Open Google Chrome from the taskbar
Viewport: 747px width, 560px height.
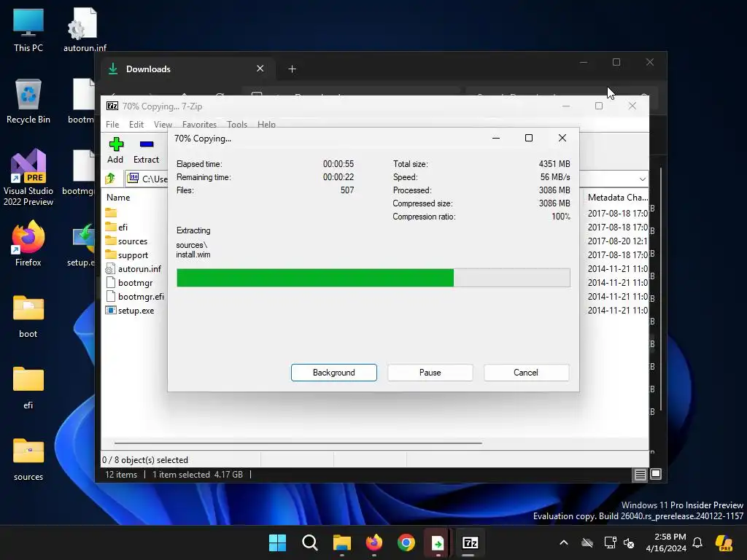pyautogui.click(x=406, y=542)
